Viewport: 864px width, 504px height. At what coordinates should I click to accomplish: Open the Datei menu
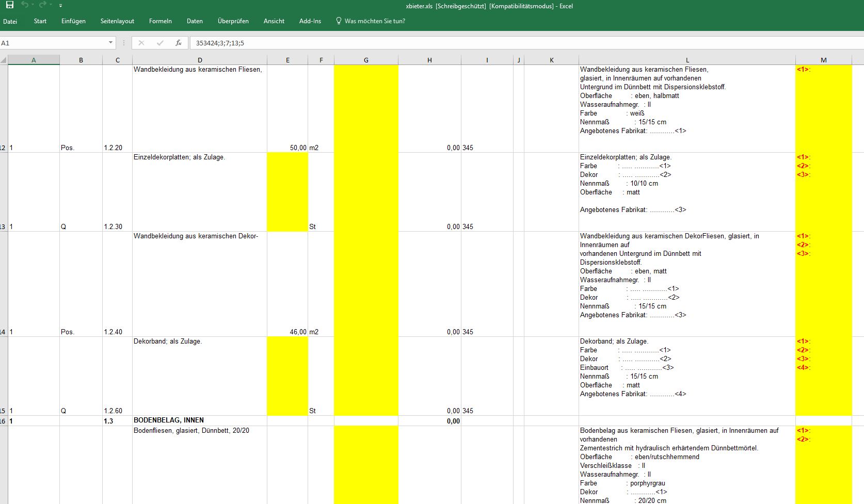pyautogui.click(x=10, y=21)
